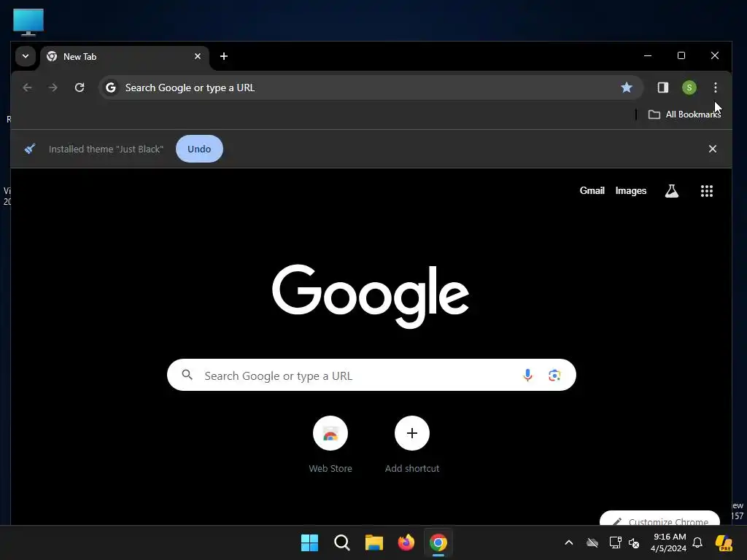Open the tab search dropdown arrow

(x=26, y=56)
